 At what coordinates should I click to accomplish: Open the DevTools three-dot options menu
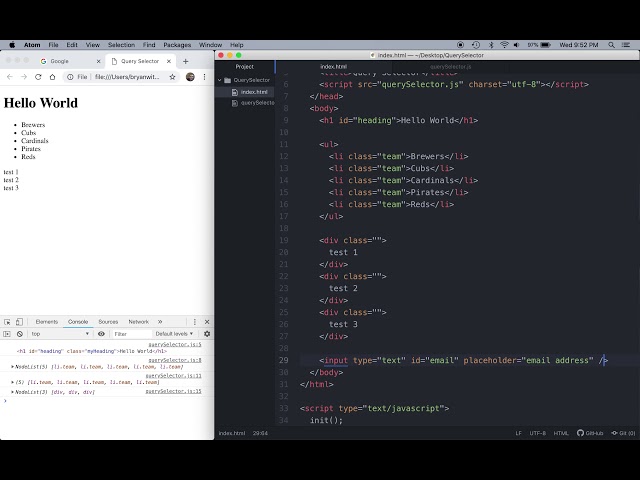tap(194, 322)
